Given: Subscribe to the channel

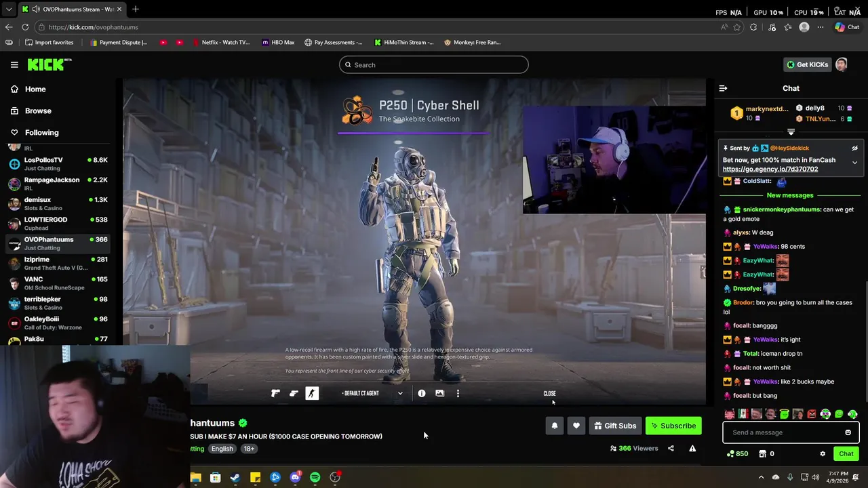Looking at the screenshot, I should tap(673, 426).
